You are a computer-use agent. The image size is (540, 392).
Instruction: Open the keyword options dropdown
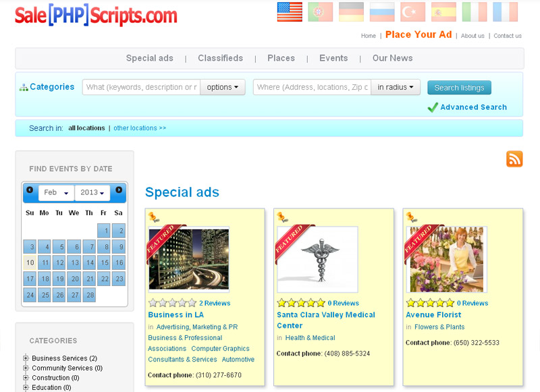click(223, 88)
